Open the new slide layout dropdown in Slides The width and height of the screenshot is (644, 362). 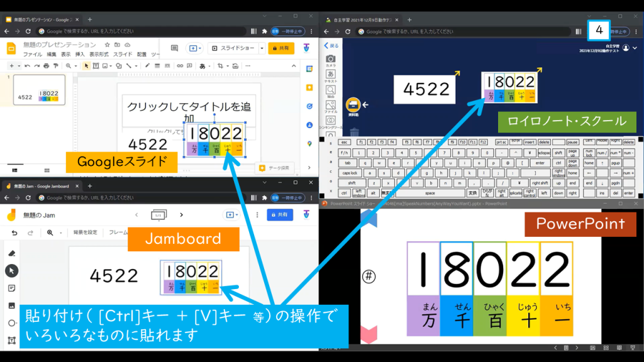pyautogui.click(x=18, y=65)
